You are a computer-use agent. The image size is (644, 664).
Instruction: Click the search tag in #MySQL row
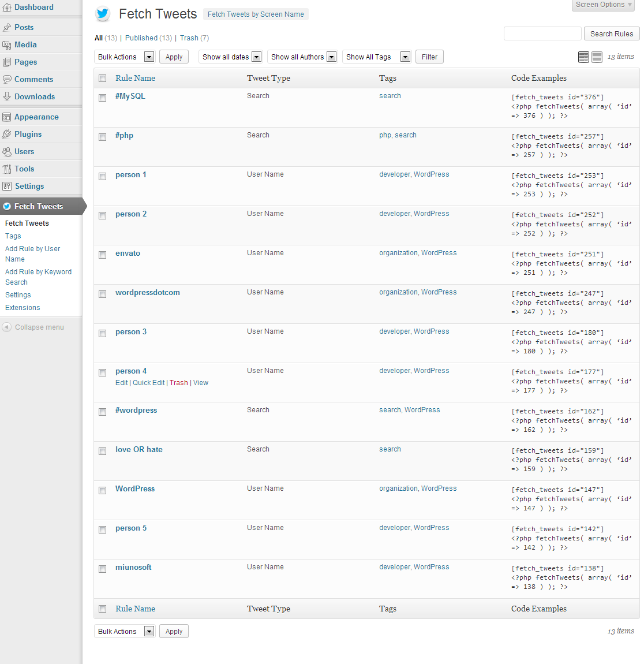coord(390,96)
